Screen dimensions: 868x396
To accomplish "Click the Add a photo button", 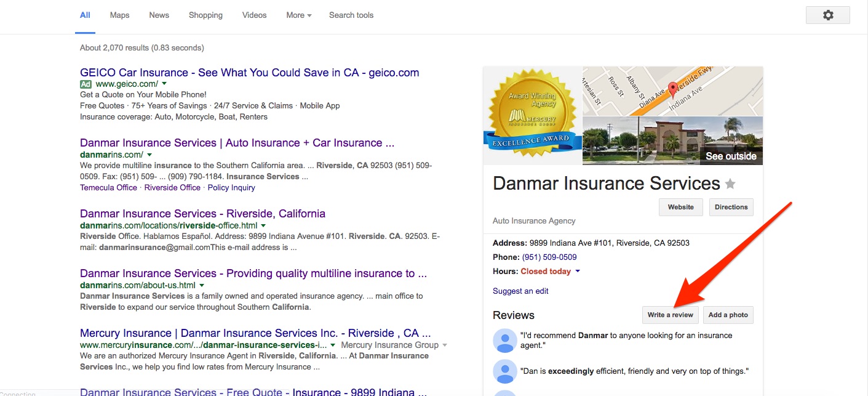I will pos(728,315).
